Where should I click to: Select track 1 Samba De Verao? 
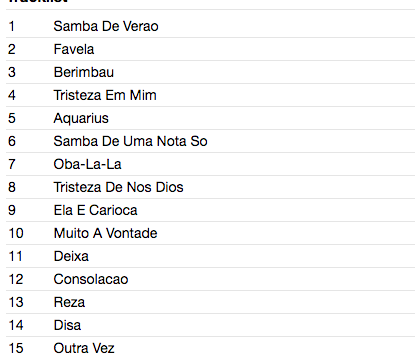point(210,26)
